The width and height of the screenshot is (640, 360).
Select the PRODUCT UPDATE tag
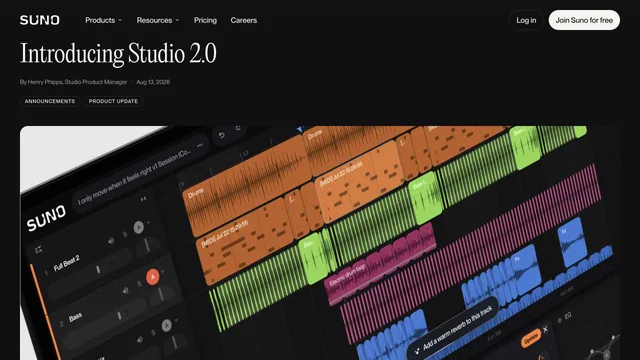[x=113, y=101]
